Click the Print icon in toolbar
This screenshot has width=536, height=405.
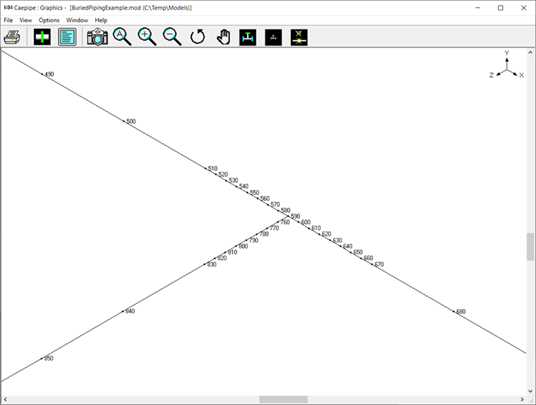pyautogui.click(x=12, y=37)
